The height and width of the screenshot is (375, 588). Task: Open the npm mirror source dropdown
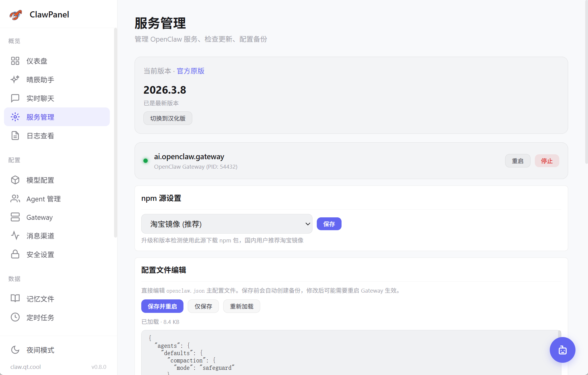coord(227,224)
